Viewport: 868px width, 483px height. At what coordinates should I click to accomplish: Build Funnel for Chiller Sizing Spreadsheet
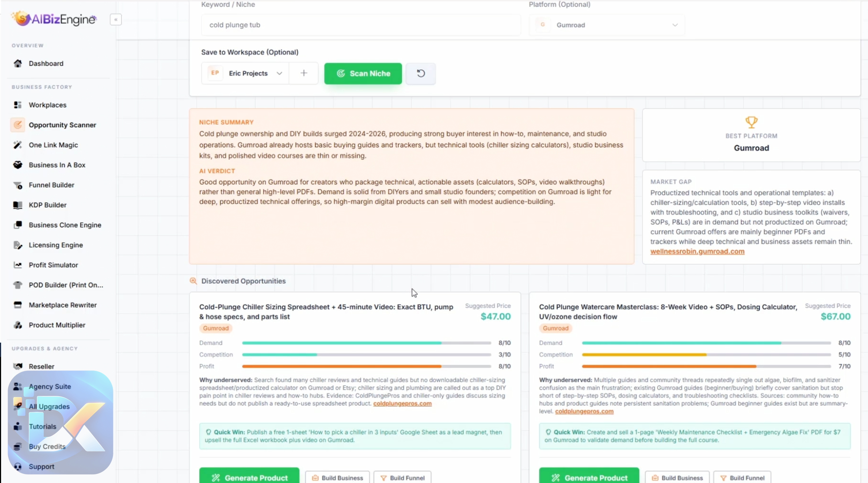(x=403, y=478)
